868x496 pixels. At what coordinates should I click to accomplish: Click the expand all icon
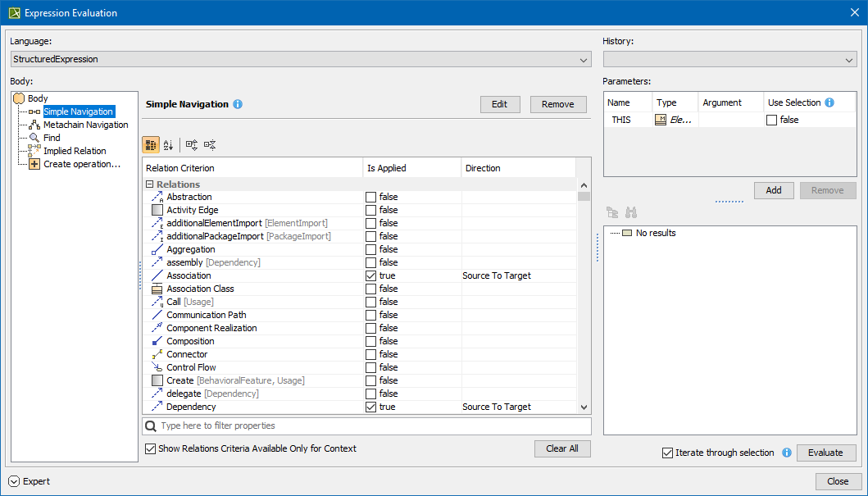(192, 145)
